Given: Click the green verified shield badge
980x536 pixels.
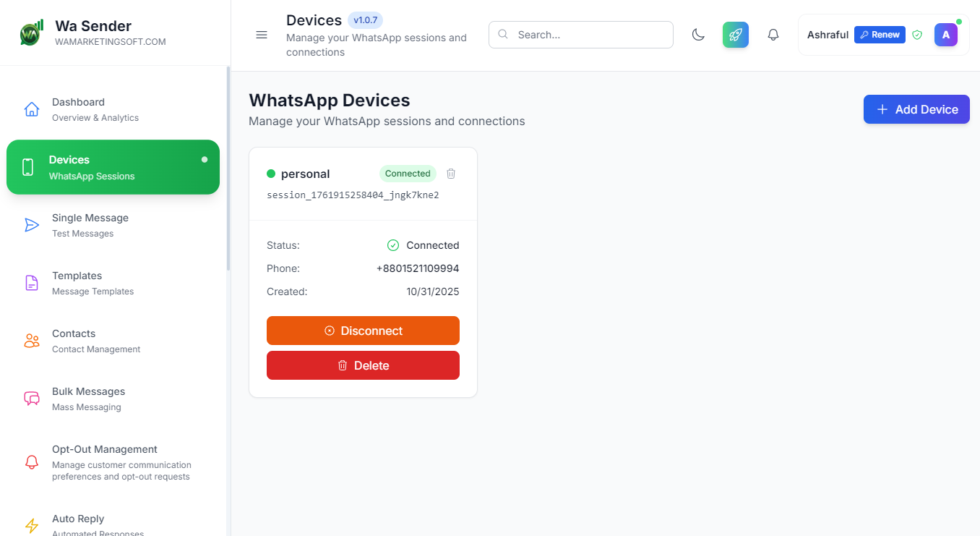Looking at the screenshot, I should click(916, 34).
